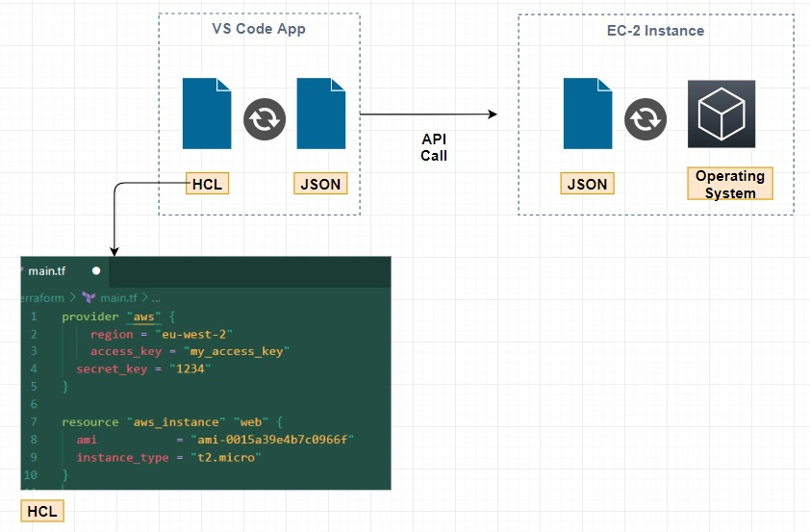Click the 'resource' keyword on line 7
Screen dimensions: 810x532
coord(90,422)
